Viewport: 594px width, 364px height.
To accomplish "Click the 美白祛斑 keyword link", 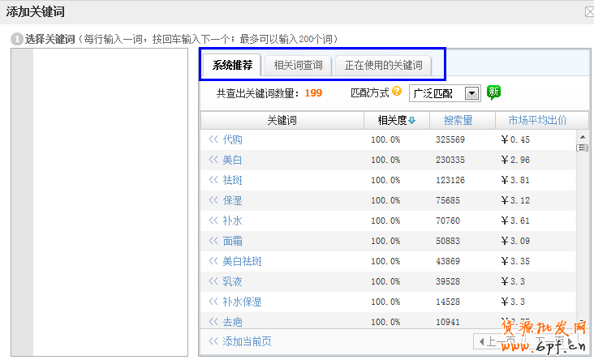I will click(242, 261).
